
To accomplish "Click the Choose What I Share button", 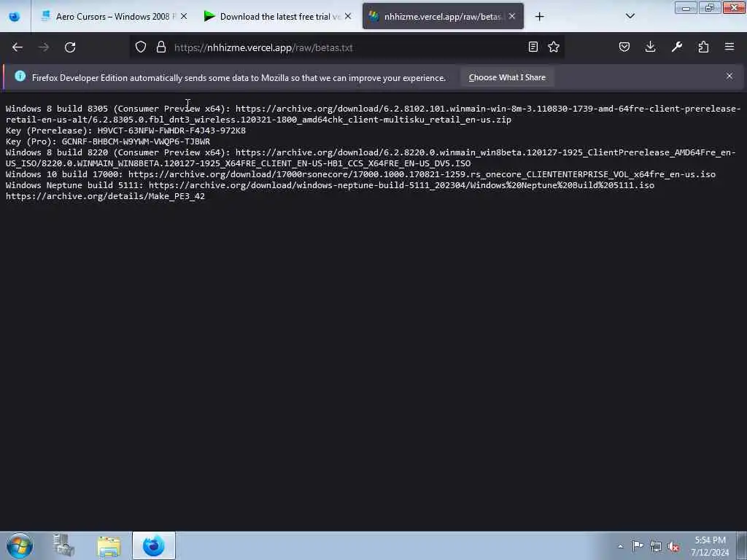I will [x=507, y=77].
